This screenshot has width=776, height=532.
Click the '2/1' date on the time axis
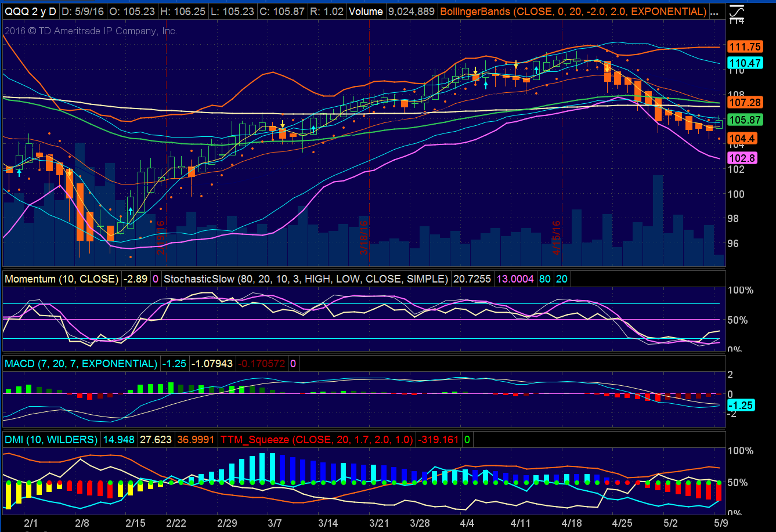click(31, 523)
